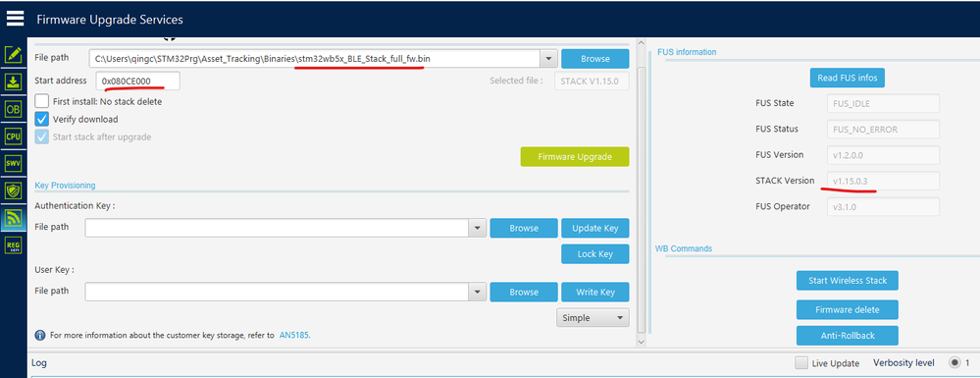This screenshot has height=378, width=980.
Task: Expand the firmware File path dropdown arrow
Action: click(548, 58)
